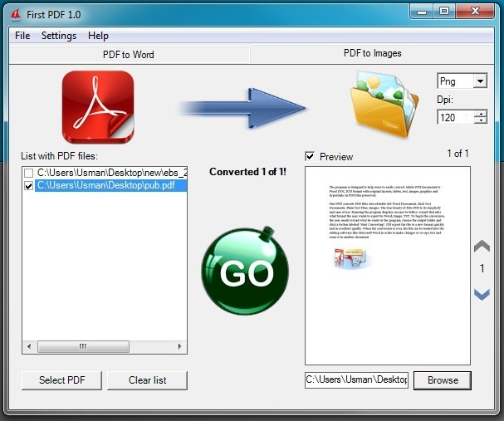The height and width of the screenshot is (421, 504).
Task: Click the output folder path field
Action: 356,379
